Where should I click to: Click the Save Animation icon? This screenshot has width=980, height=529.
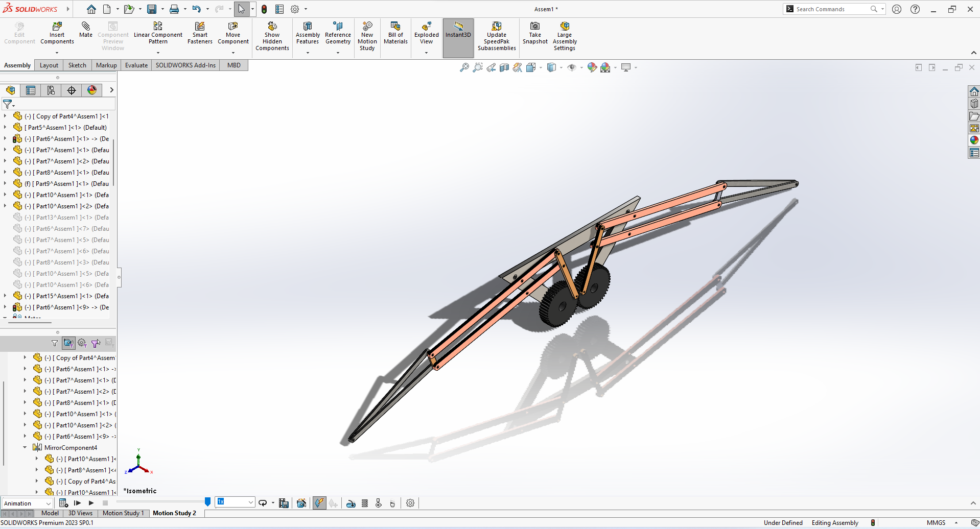point(284,503)
